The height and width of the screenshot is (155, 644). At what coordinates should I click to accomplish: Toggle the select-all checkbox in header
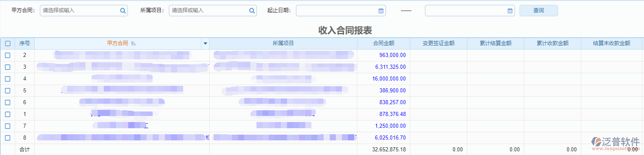coord(8,44)
